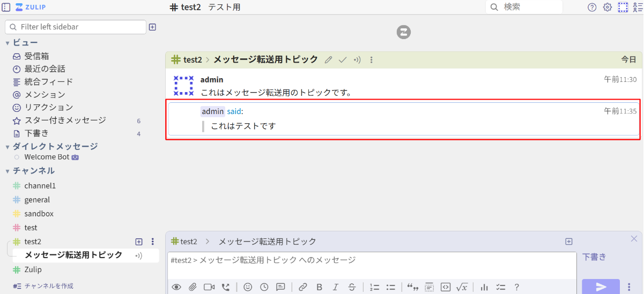Open the test2 channel in sidebar
Screen dimensions: 644x294
[33, 242]
